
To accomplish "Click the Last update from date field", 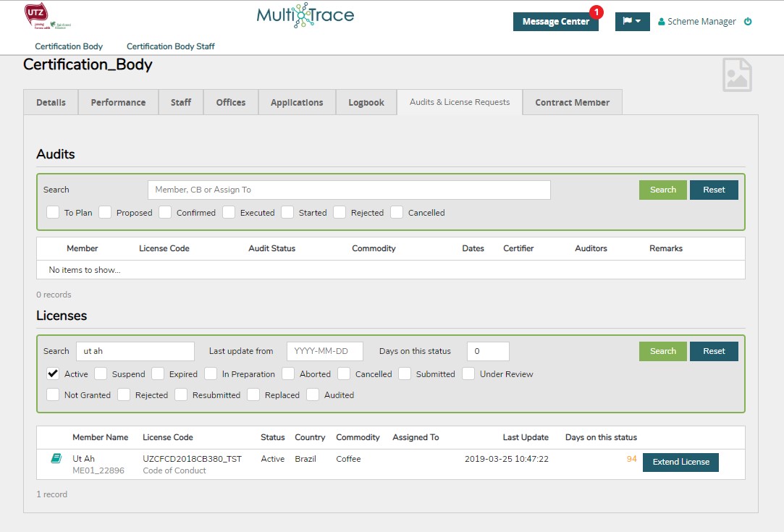I will (324, 351).
